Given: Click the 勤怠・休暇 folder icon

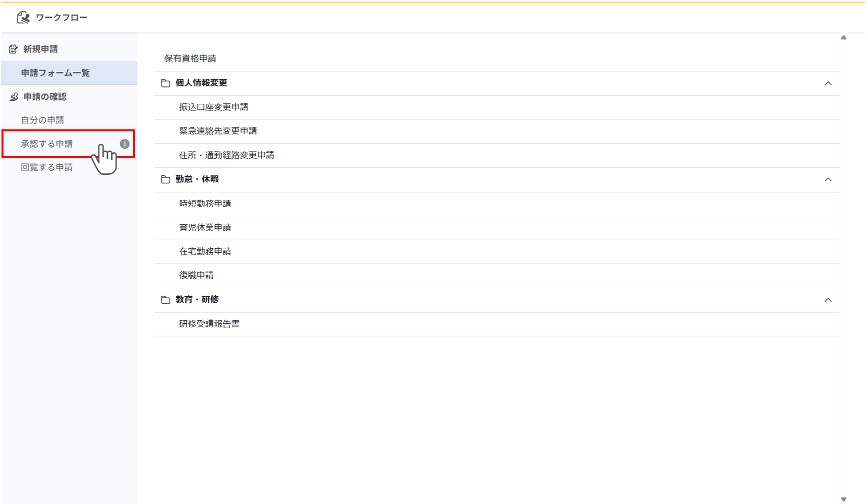Looking at the screenshot, I should [x=165, y=179].
